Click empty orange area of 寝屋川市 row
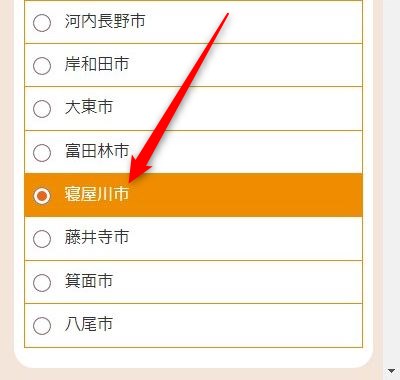This screenshot has height=380, width=400. click(247, 195)
